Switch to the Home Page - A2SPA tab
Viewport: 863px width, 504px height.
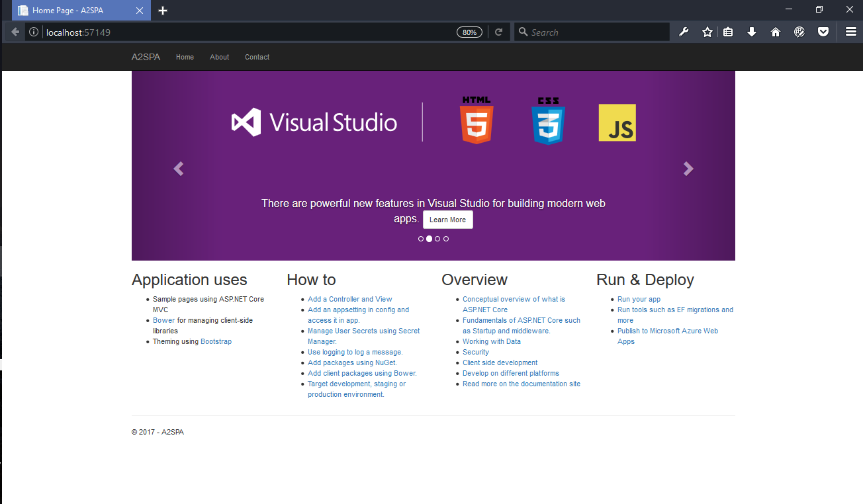pos(81,11)
